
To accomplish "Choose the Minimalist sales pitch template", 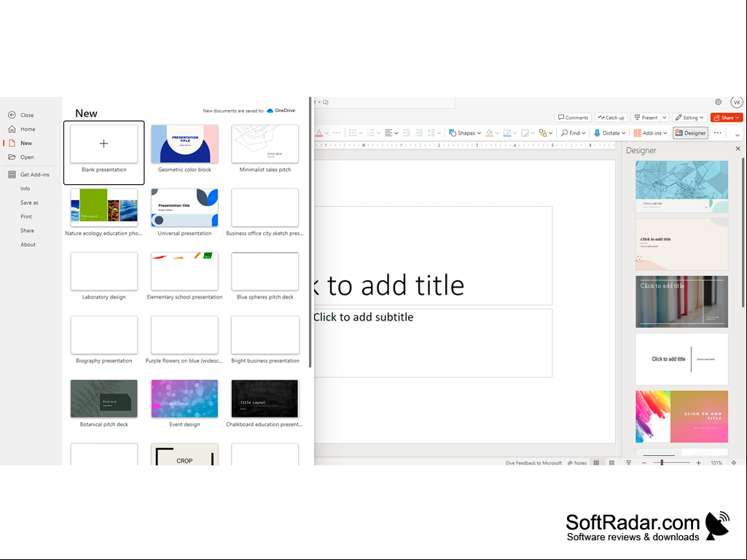I will [265, 149].
